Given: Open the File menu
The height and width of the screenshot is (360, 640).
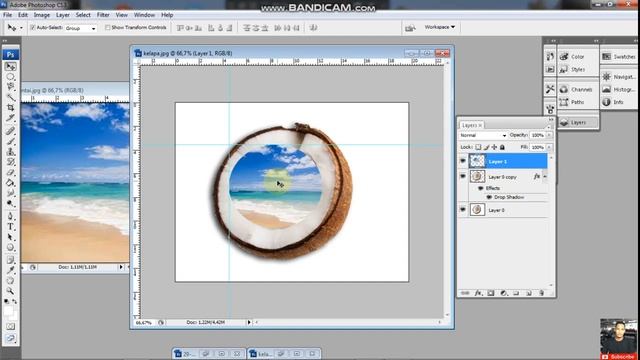Looking at the screenshot, I should [x=7, y=15].
